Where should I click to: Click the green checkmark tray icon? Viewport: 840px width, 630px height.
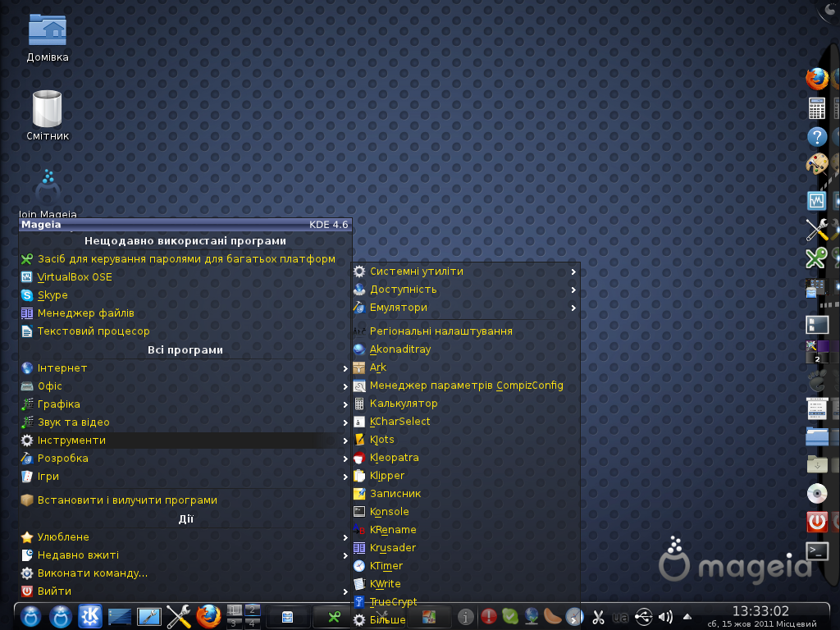coord(510,617)
